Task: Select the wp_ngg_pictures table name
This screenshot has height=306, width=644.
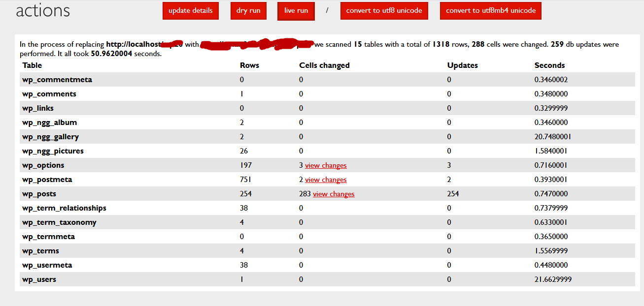Action: (53, 151)
